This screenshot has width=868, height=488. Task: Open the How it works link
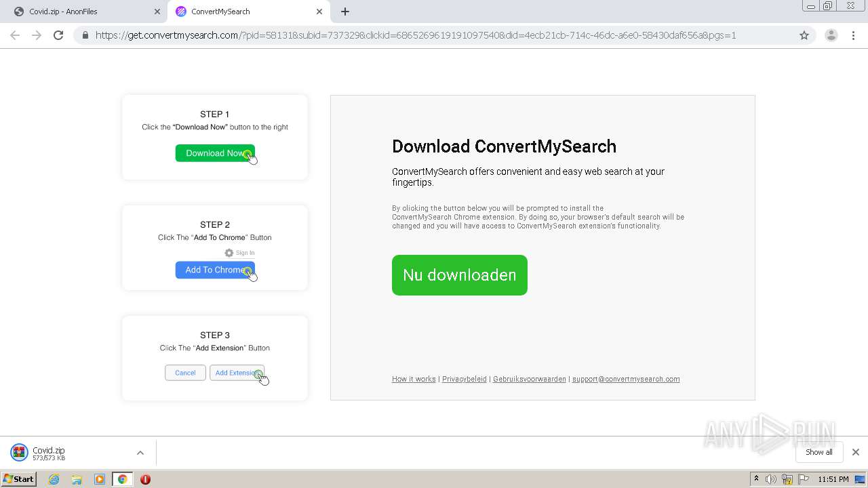(x=414, y=379)
